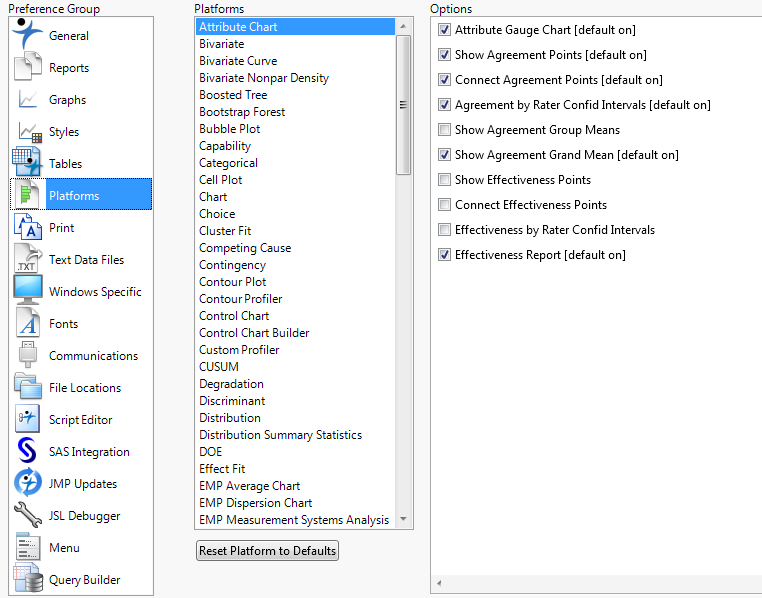Select Capability platform
This screenshot has width=762, height=598.
tap(295, 146)
